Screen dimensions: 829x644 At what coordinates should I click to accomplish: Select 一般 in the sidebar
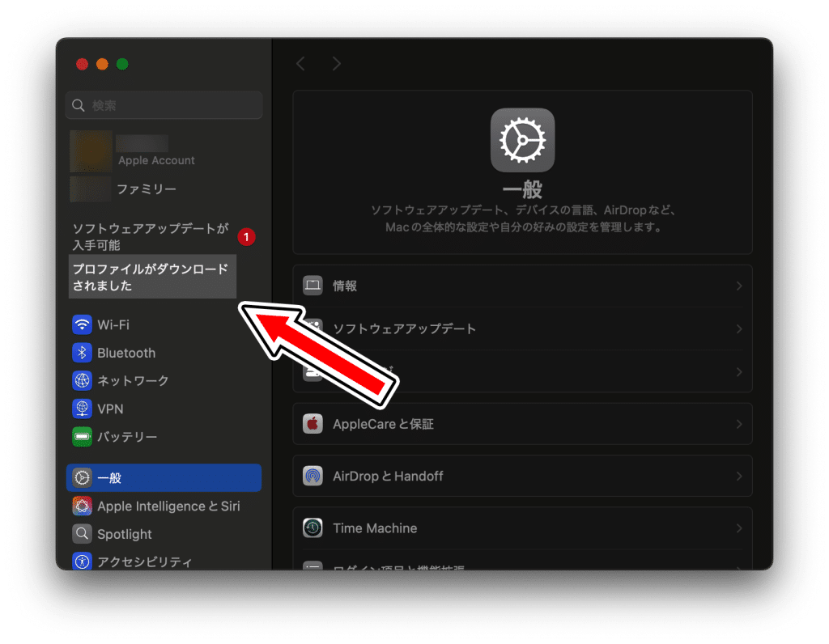[x=164, y=478]
